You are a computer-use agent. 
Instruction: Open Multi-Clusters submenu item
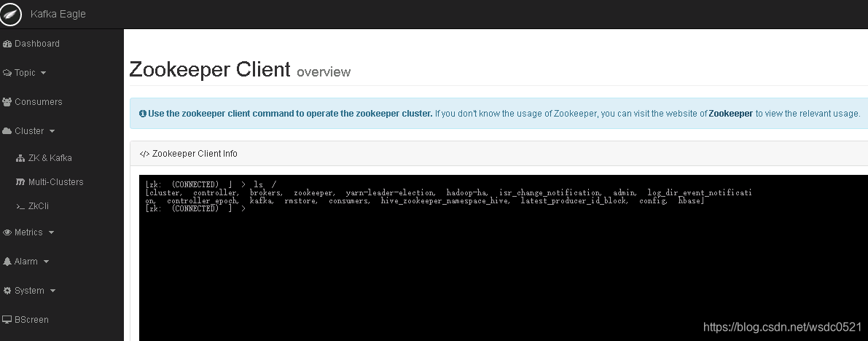click(55, 182)
